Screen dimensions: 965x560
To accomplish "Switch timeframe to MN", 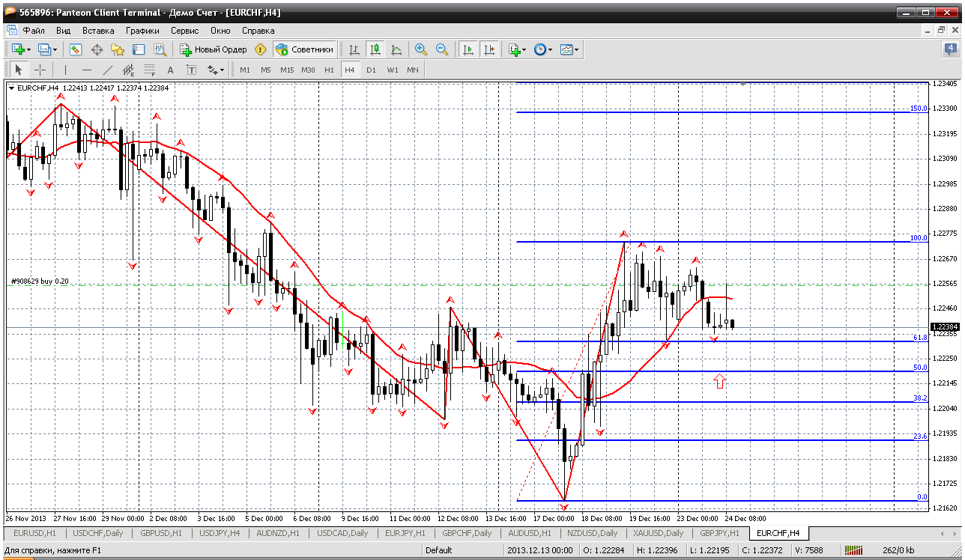I will pos(413,70).
